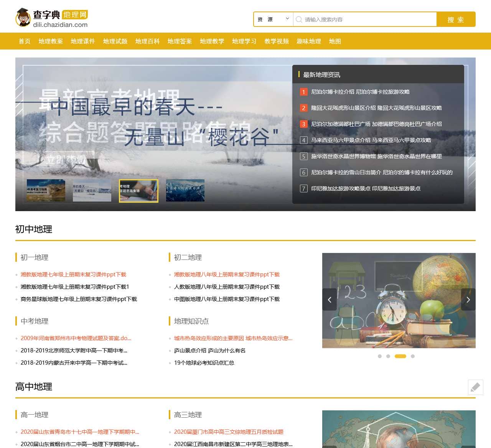
Task: Click the pencil feedback icon
Action: point(475,387)
